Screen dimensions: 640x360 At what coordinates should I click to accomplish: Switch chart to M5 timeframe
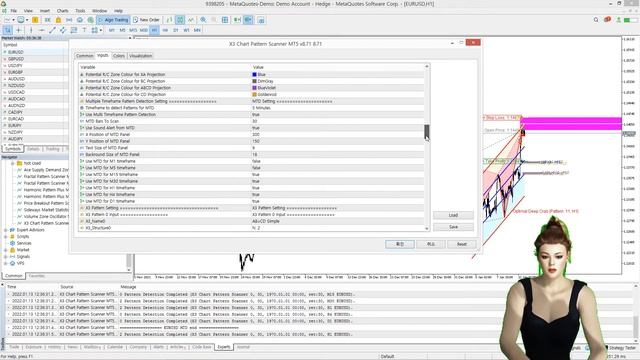pos(122,30)
